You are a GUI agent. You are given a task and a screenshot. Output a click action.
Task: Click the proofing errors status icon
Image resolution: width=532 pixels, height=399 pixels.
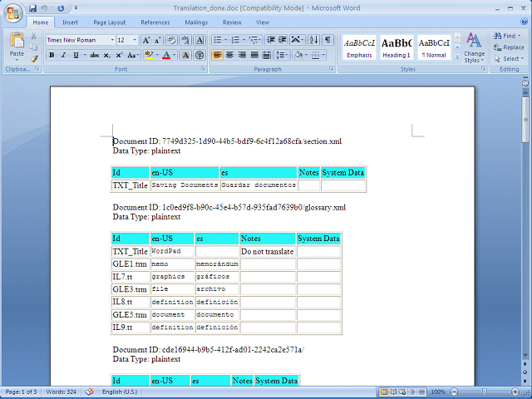[x=90, y=392]
